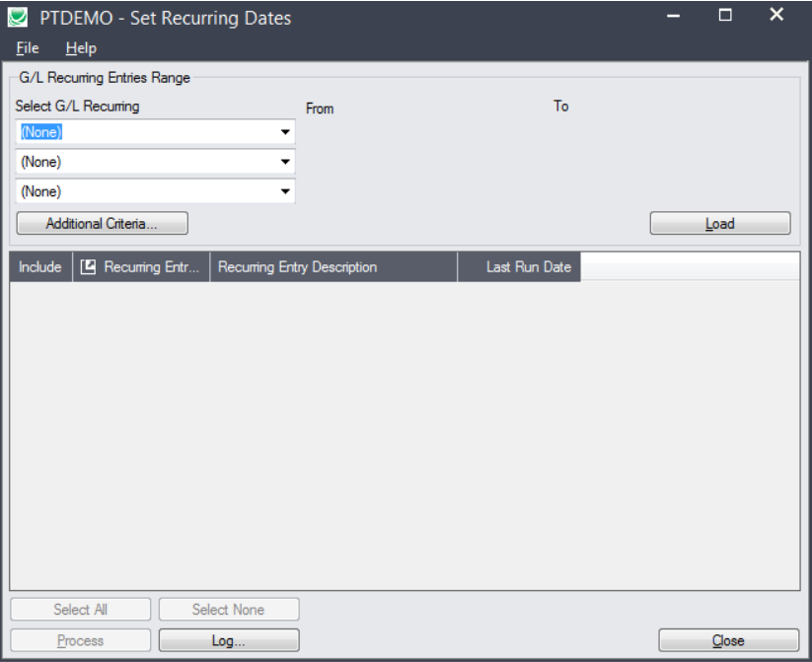The image size is (812, 662).
Task: Expand the second (None) criteria dropdown
Action: pyautogui.click(x=285, y=162)
